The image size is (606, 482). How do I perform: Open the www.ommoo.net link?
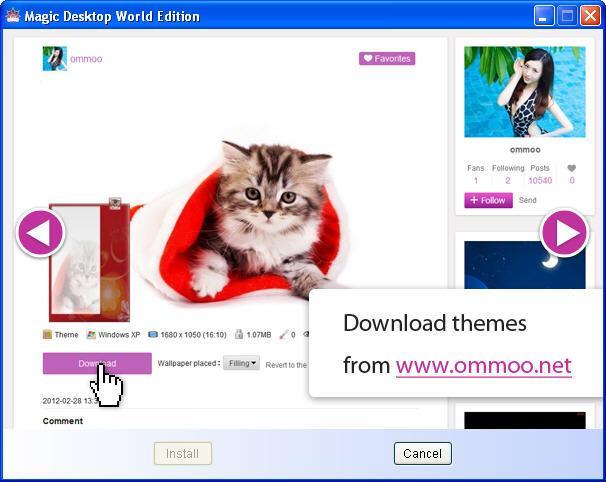483,365
